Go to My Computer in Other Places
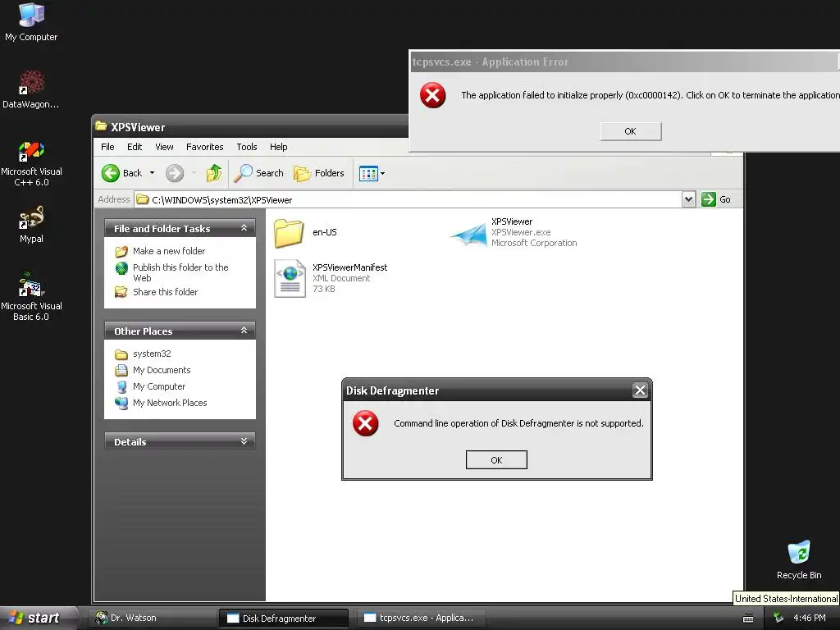 click(x=159, y=386)
